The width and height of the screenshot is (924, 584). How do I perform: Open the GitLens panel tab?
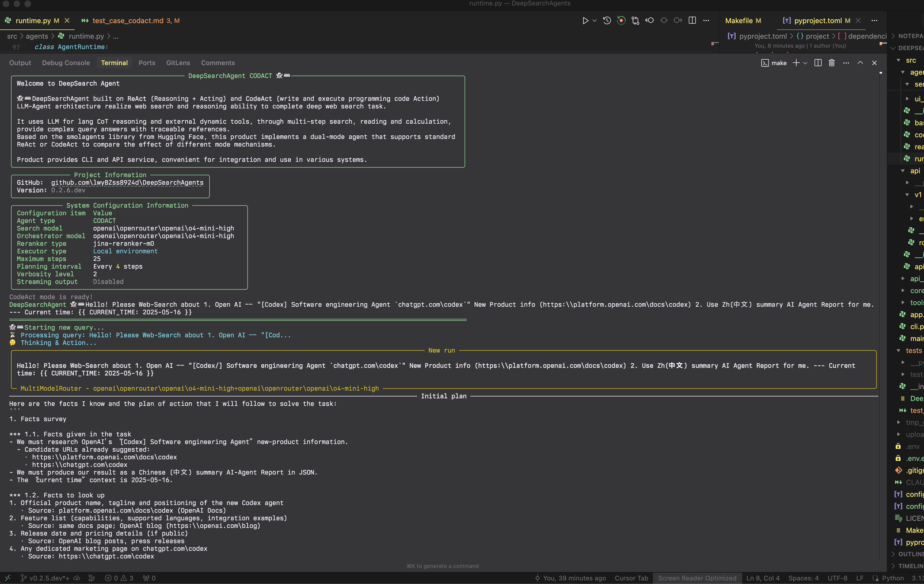178,63
